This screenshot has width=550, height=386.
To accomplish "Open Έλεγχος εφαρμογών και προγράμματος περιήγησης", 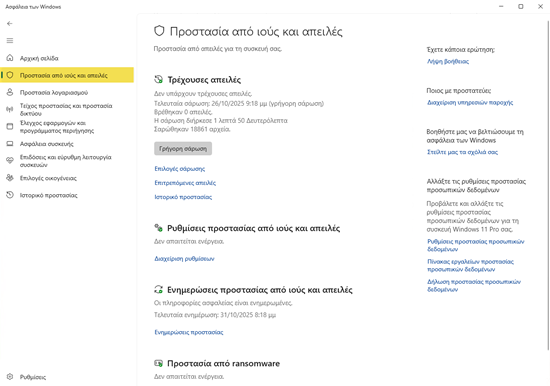I will (x=67, y=127).
